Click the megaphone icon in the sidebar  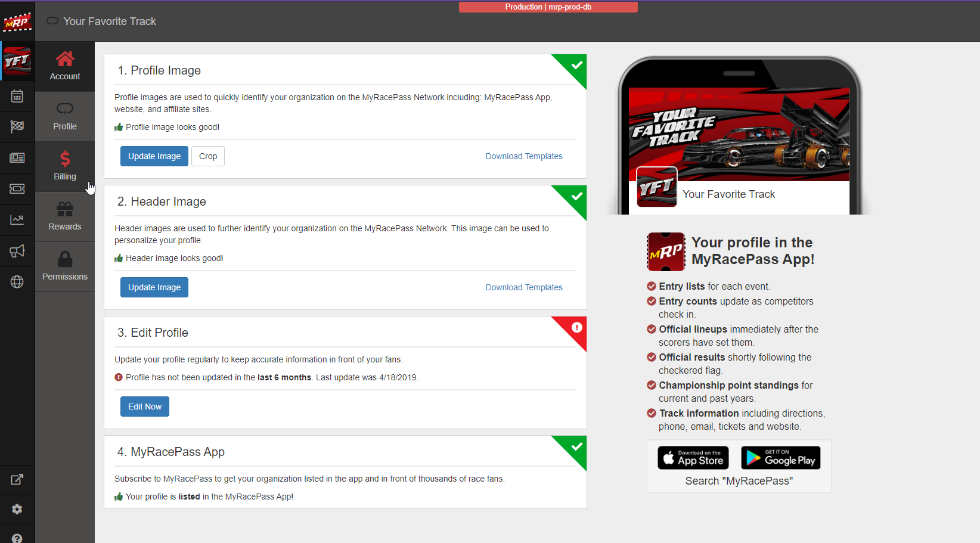click(x=17, y=251)
